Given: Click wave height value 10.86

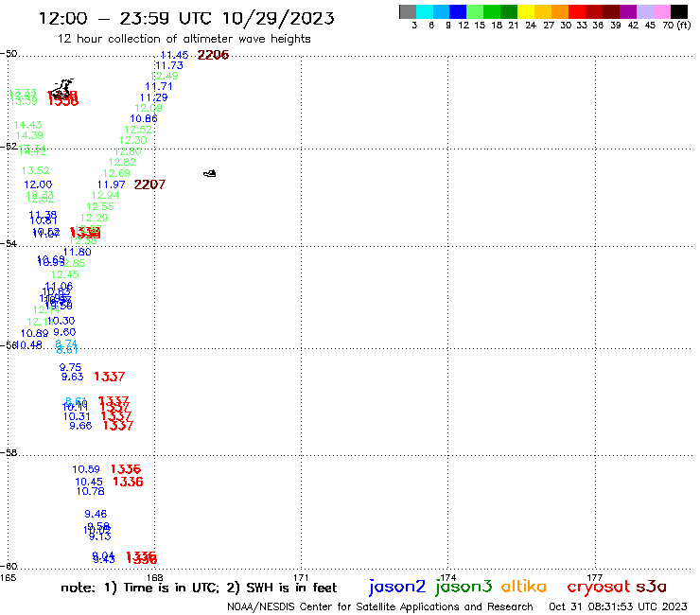Looking at the screenshot, I should (144, 119).
